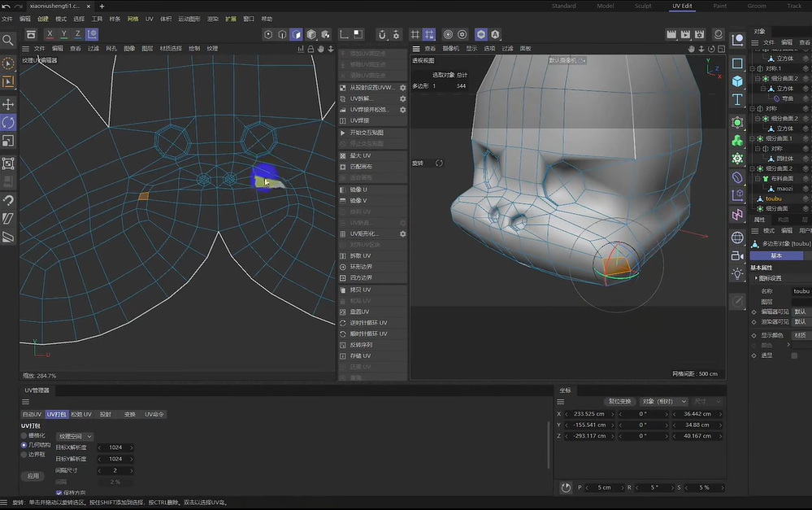812x510 pixels.
Task: Open the 扩展 main menu
Action: [x=231, y=19]
